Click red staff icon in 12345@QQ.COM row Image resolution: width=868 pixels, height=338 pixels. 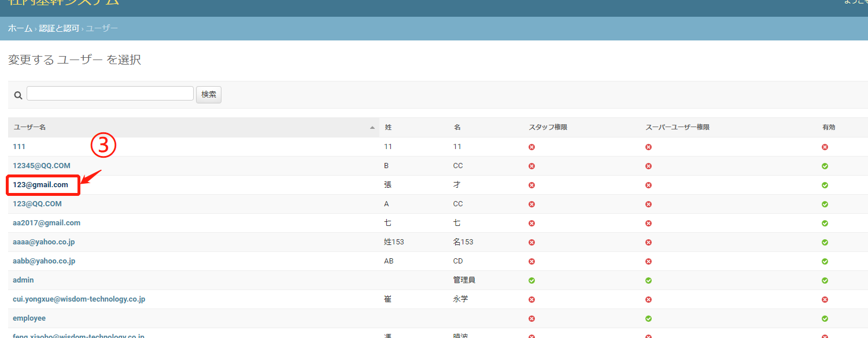(x=531, y=166)
